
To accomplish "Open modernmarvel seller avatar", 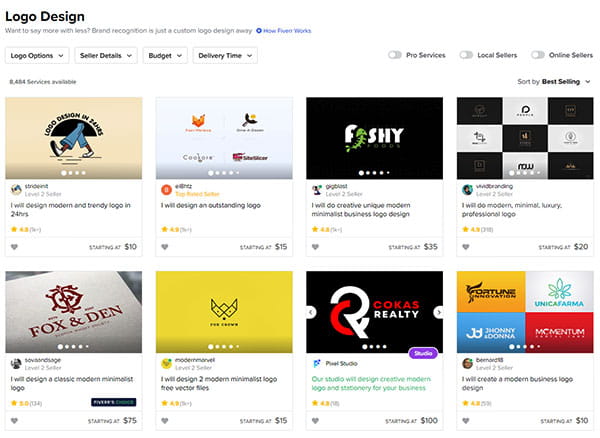I will (166, 363).
